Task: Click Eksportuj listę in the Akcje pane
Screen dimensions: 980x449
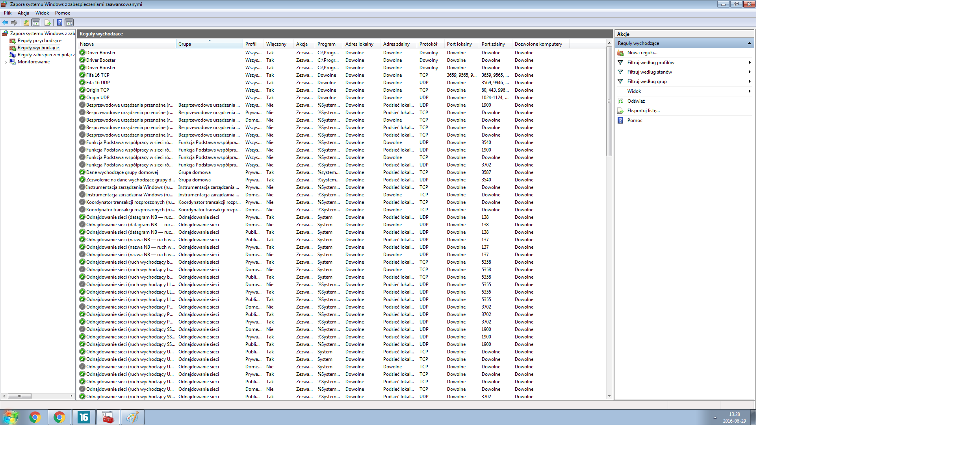Action: (x=643, y=111)
